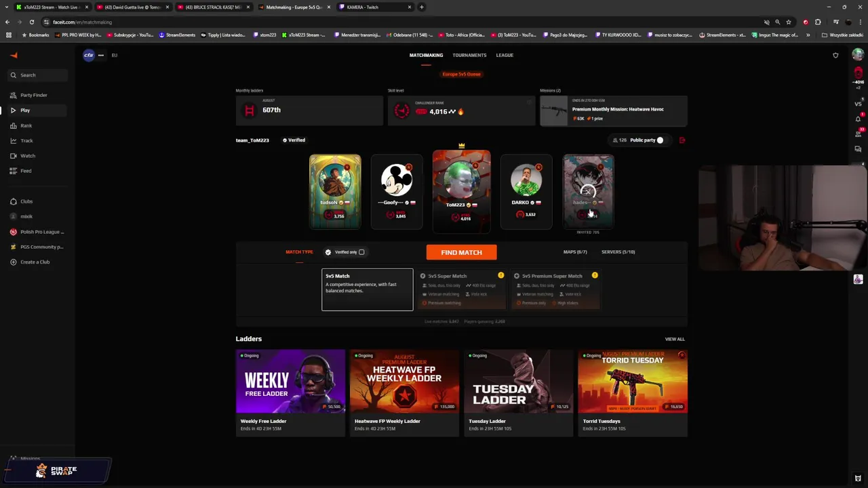Screen dimensions: 868x488
Task: Open the profile avatar in the right rail
Action: click(x=858, y=56)
